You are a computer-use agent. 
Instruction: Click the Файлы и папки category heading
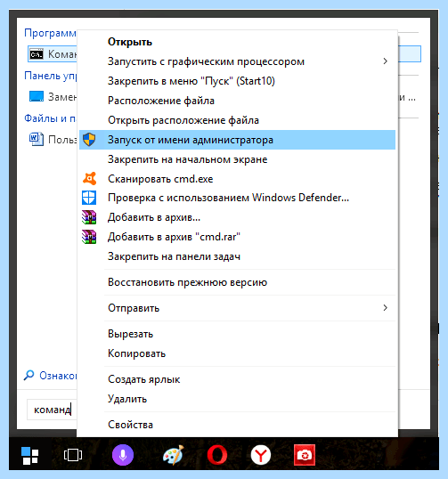click(50, 118)
